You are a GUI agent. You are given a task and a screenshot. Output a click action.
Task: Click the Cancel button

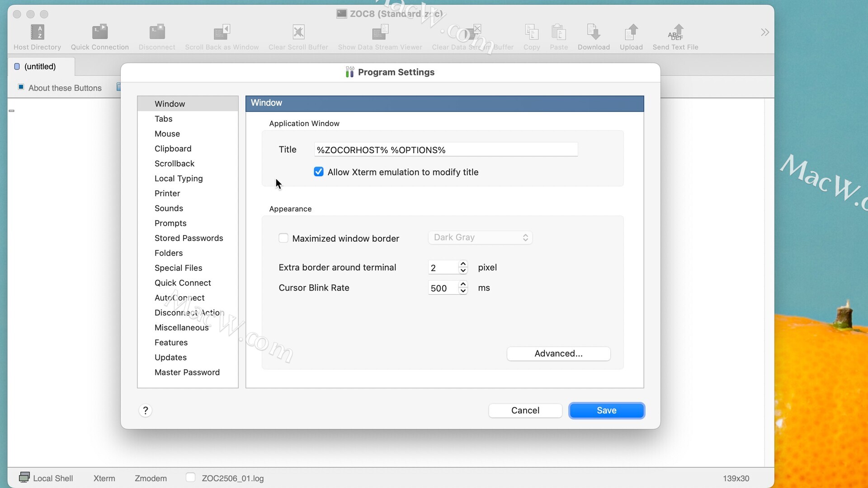point(525,410)
